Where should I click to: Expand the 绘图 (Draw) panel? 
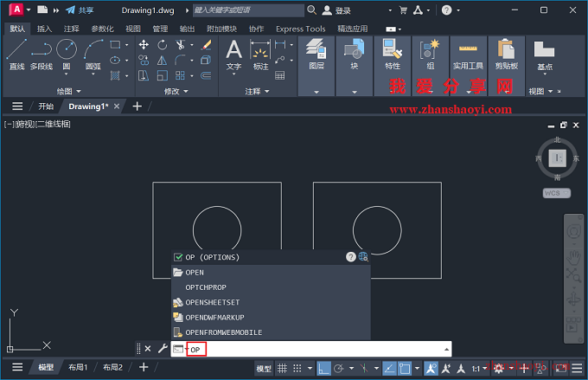[x=68, y=91]
